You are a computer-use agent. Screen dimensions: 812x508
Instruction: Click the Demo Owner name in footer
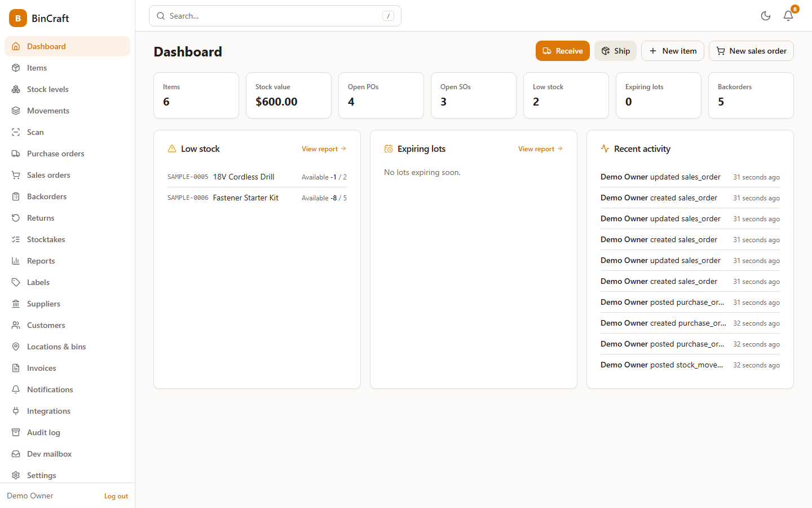click(30, 496)
